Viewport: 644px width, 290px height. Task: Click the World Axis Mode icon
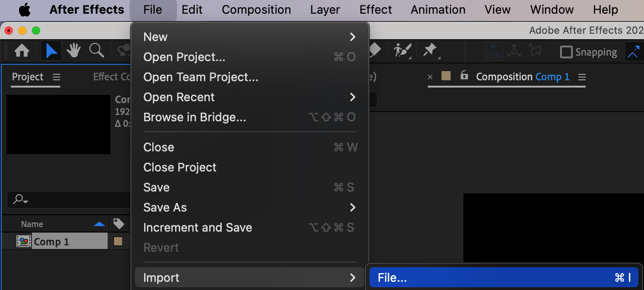point(514,51)
